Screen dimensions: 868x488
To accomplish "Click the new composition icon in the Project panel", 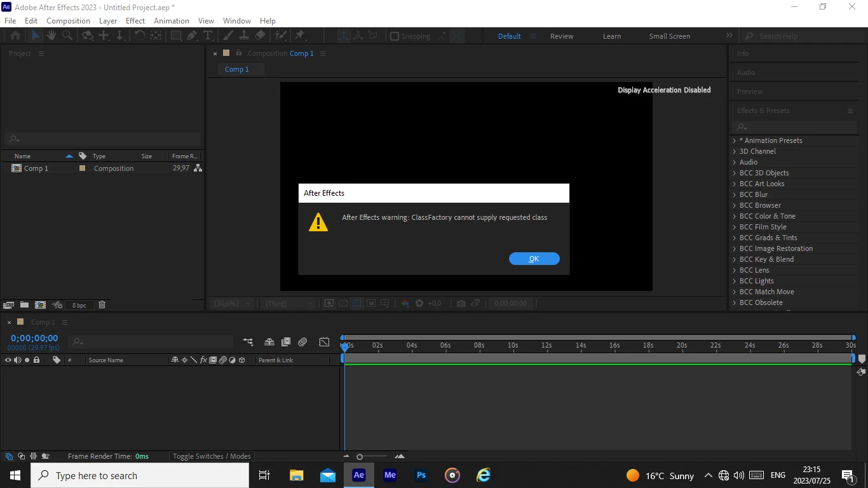I will coord(41,305).
